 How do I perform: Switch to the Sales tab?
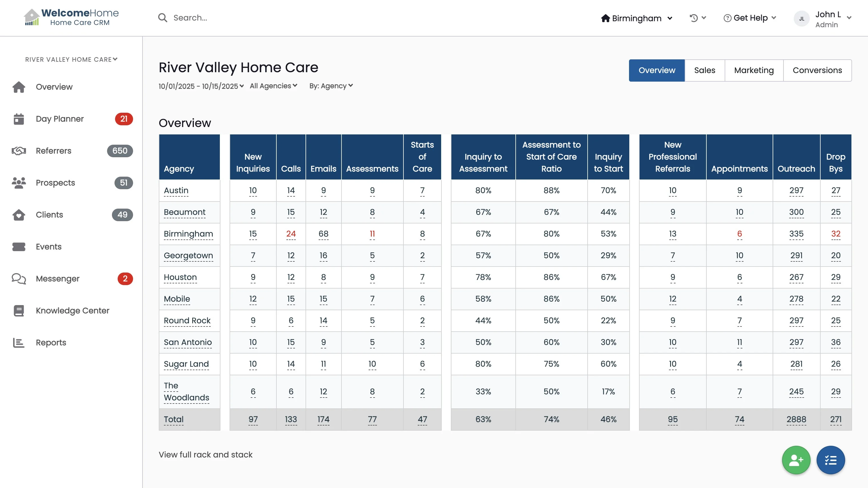tap(704, 70)
